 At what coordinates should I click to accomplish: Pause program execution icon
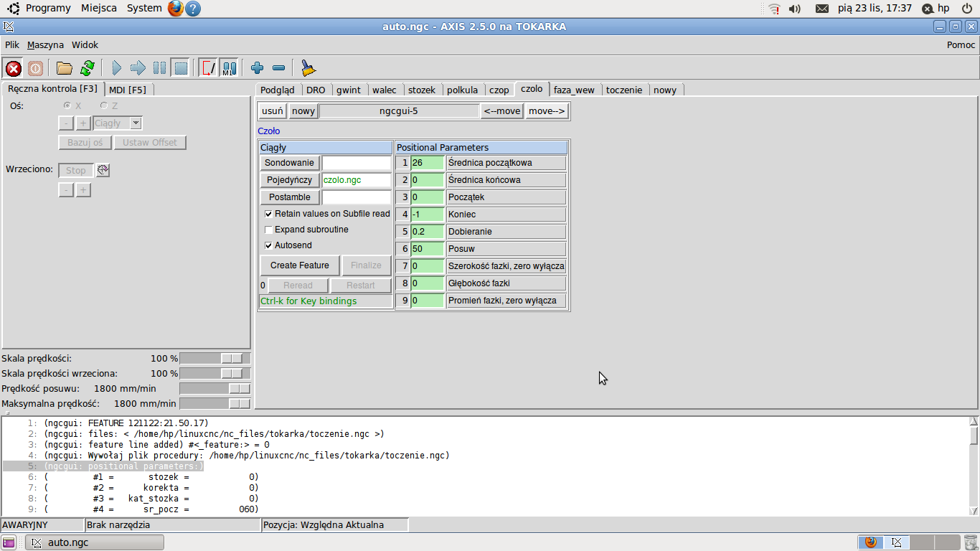[x=159, y=68]
